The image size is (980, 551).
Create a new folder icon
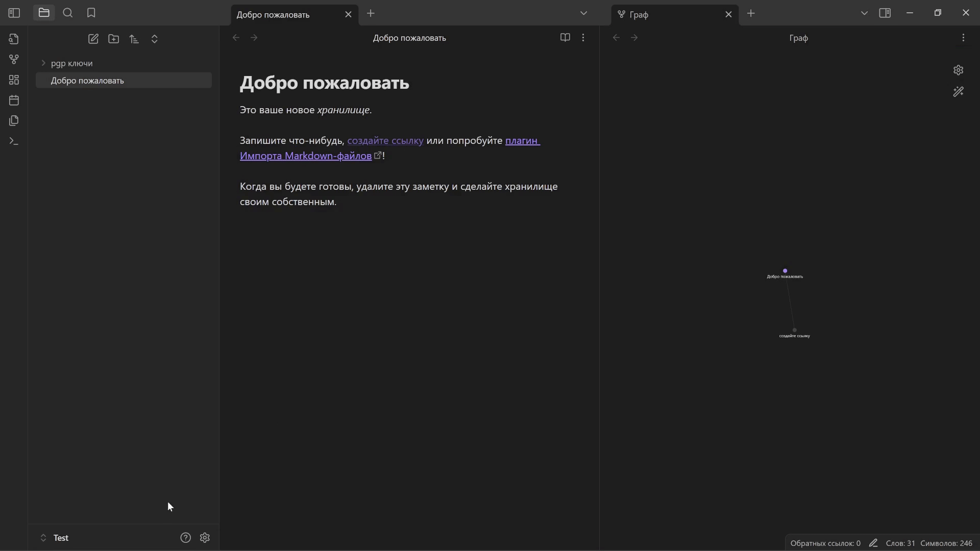click(x=114, y=39)
